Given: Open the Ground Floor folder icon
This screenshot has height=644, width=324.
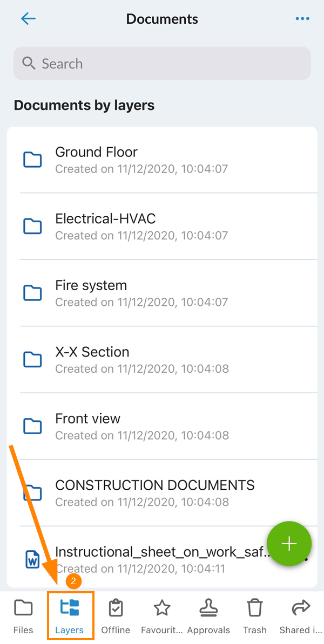Looking at the screenshot, I should coord(32,160).
